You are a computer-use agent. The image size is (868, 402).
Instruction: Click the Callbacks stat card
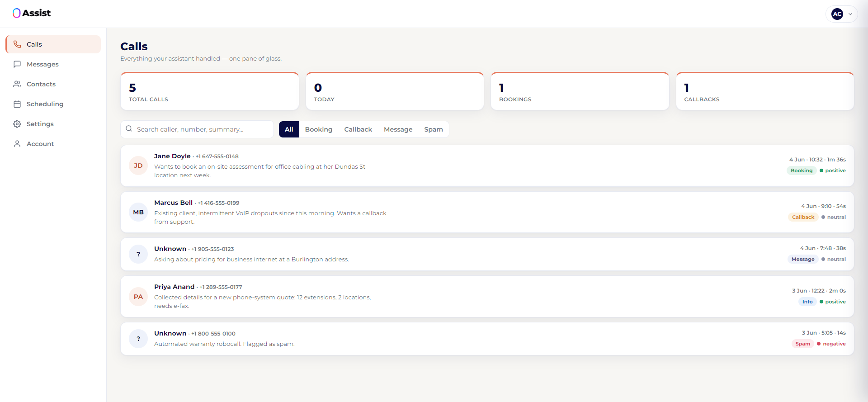point(765,91)
